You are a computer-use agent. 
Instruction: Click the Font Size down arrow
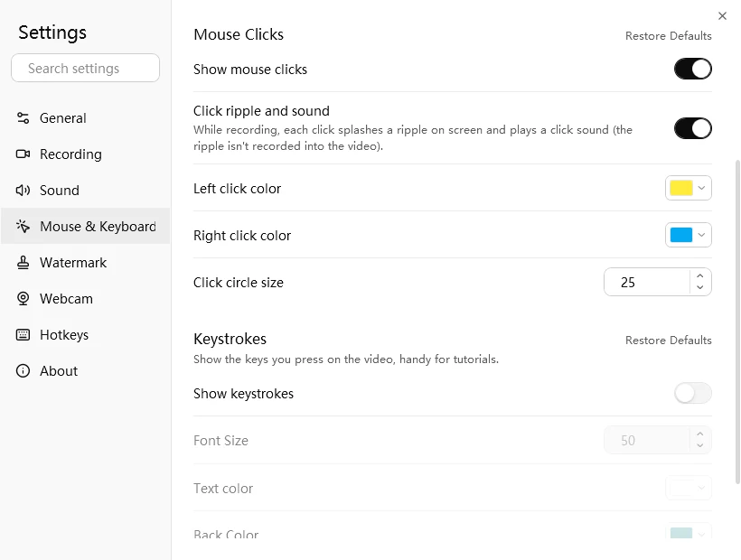tap(700, 445)
